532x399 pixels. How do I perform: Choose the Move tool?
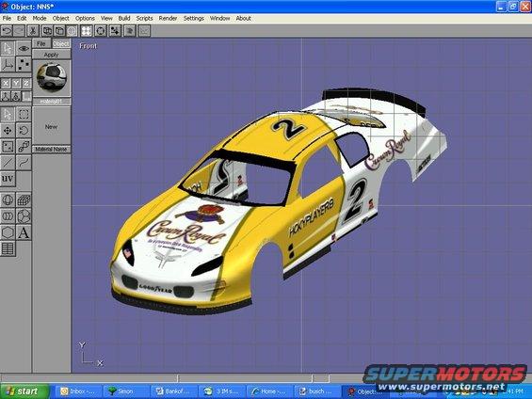[x=8, y=130]
